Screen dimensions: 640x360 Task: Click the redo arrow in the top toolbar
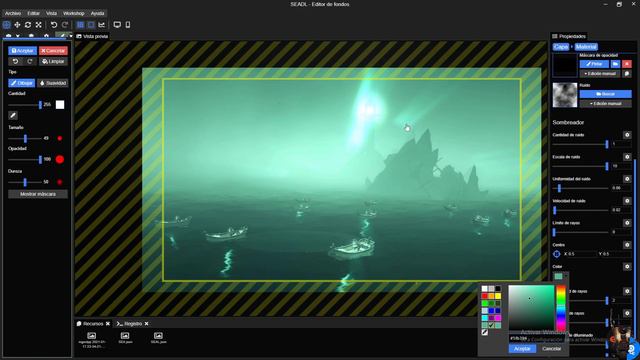[x=64, y=25]
